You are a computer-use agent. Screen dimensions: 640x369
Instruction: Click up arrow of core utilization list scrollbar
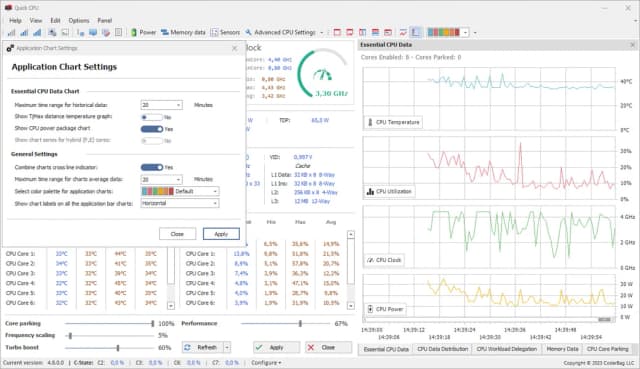351,235
